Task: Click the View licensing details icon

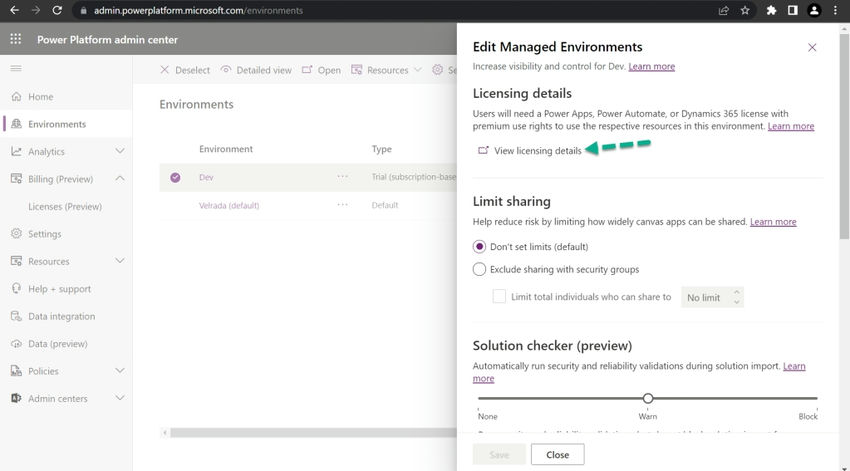Action: [x=483, y=150]
